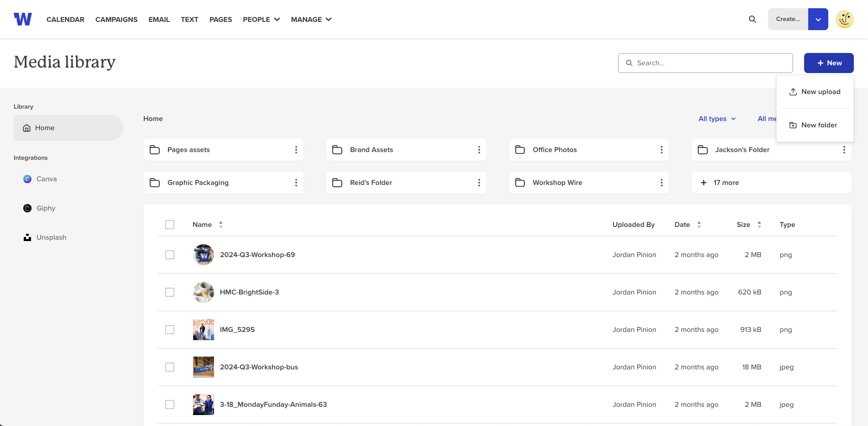Click the Create... button
The image size is (868, 426).
click(788, 19)
